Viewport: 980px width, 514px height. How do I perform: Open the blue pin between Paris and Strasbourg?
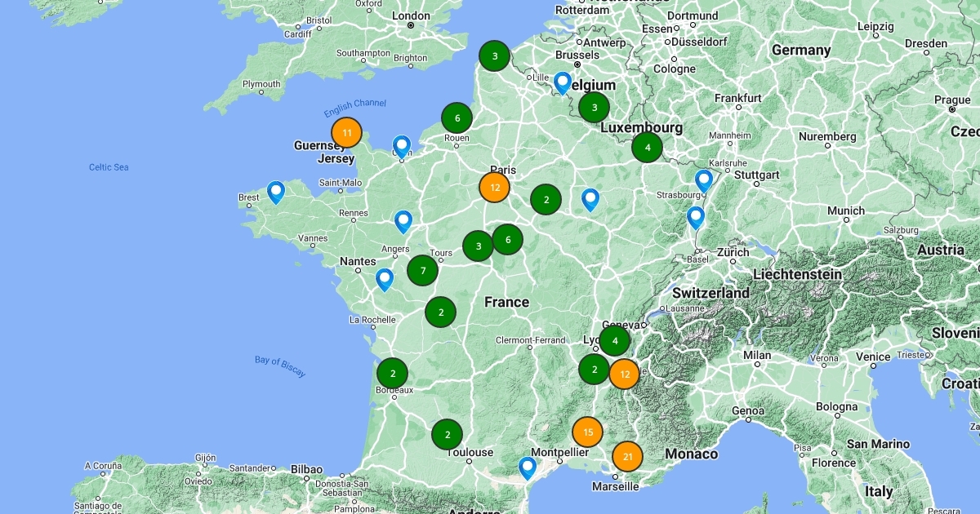coord(590,199)
